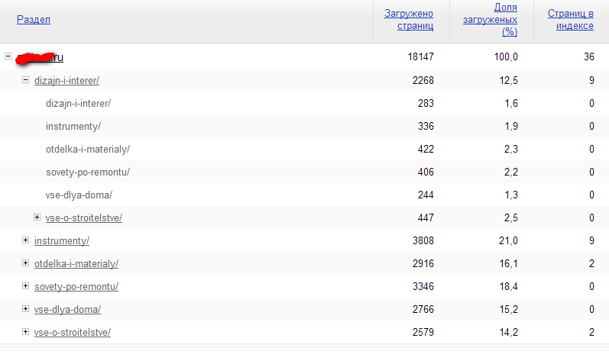Screen dimensions: 609x364
Task: Expand the sovety-po-remontu/ section with 3346 pages
Action: coord(25,286)
